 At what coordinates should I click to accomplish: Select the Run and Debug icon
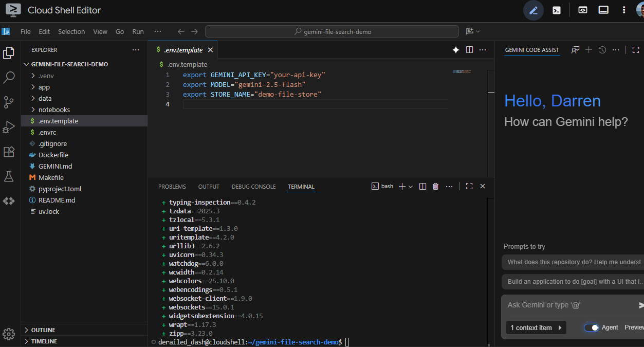(x=8, y=127)
